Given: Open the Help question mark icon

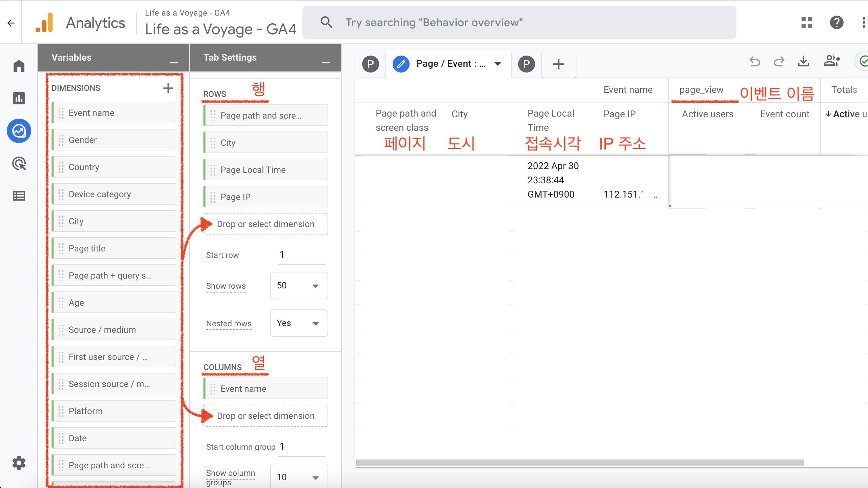Looking at the screenshot, I should click(836, 23).
